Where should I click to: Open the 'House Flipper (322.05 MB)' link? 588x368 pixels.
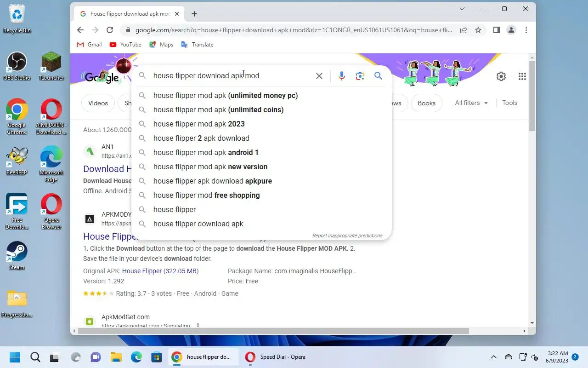point(160,271)
